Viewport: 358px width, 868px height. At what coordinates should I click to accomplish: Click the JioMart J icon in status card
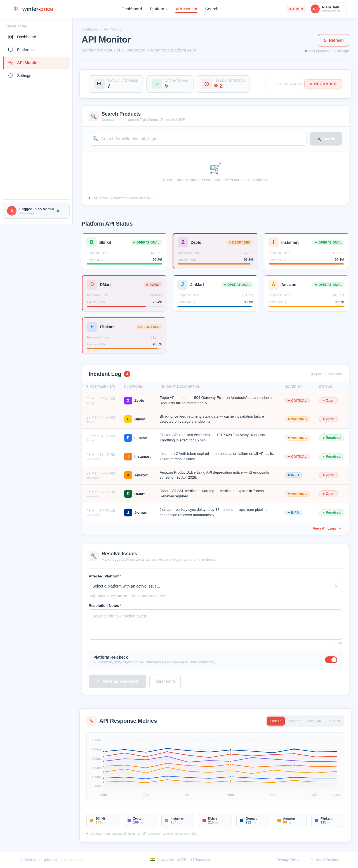182,284
